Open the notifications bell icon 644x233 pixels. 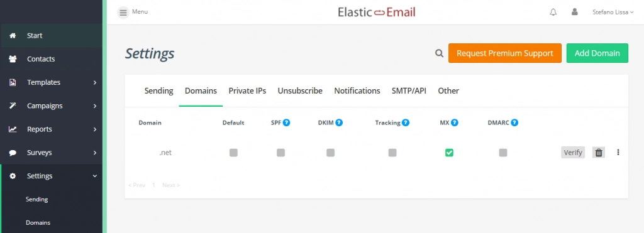pyautogui.click(x=553, y=13)
